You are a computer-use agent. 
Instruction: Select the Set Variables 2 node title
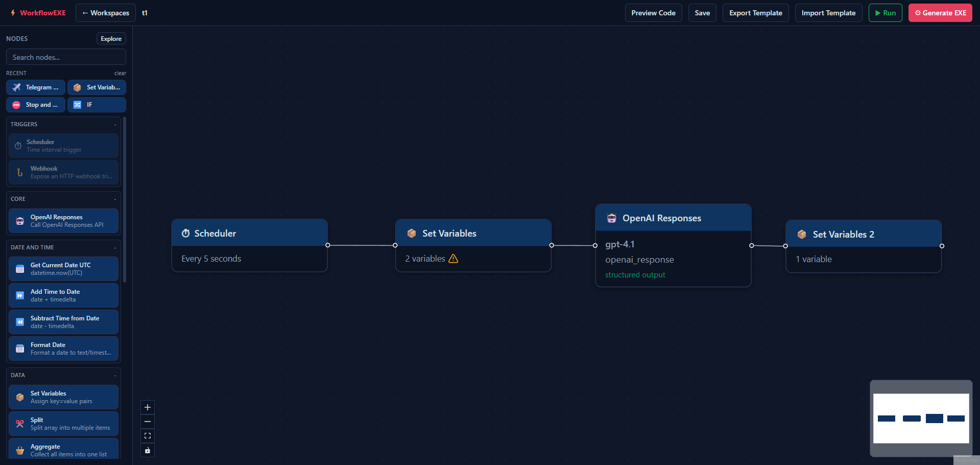click(x=843, y=234)
